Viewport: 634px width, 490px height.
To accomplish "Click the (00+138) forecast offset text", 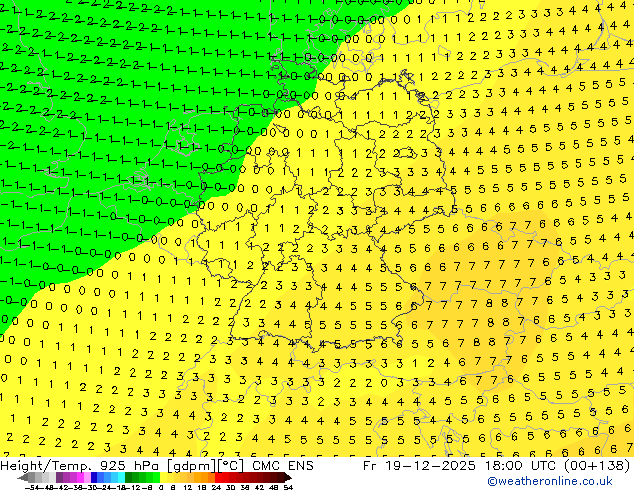I will 598,466.
